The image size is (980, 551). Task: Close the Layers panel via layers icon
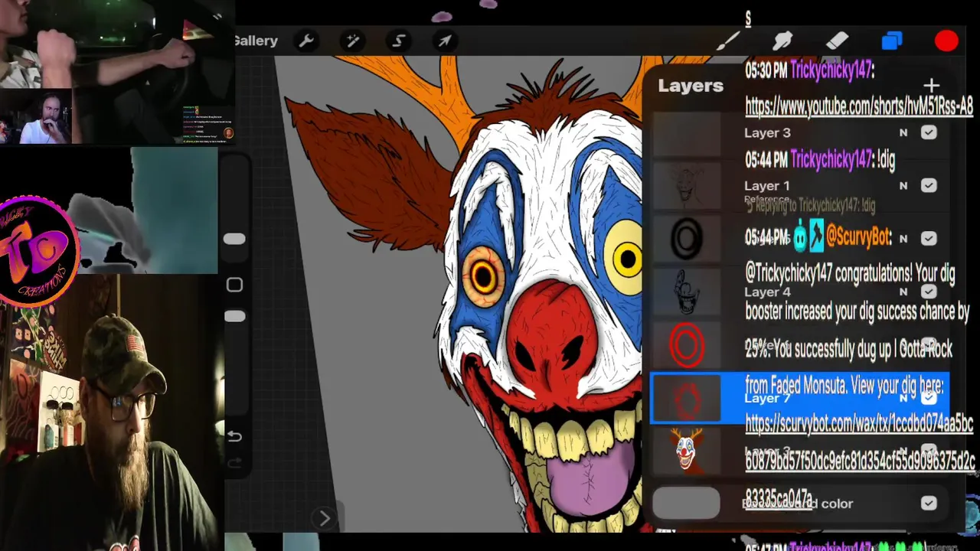(x=892, y=41)
